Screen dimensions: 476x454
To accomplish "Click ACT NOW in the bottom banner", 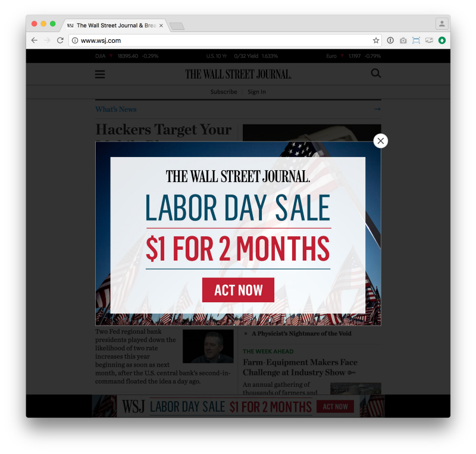I will tap(335, 406).
